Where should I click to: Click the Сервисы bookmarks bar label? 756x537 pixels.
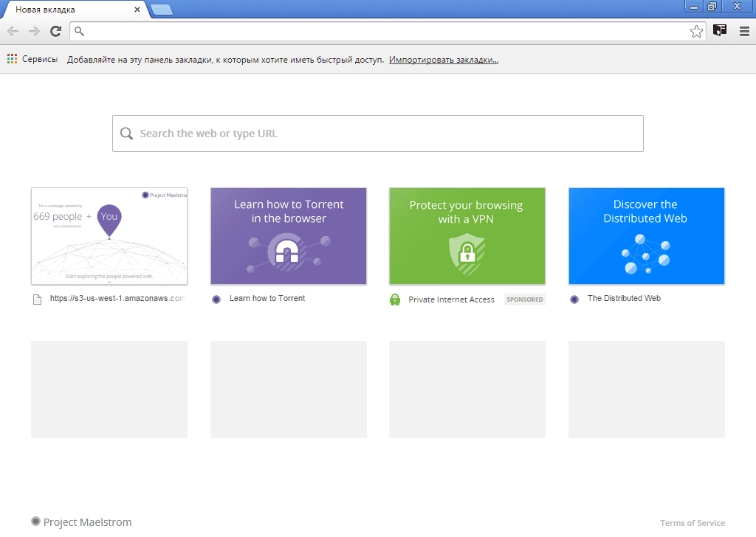coord(40,59)
